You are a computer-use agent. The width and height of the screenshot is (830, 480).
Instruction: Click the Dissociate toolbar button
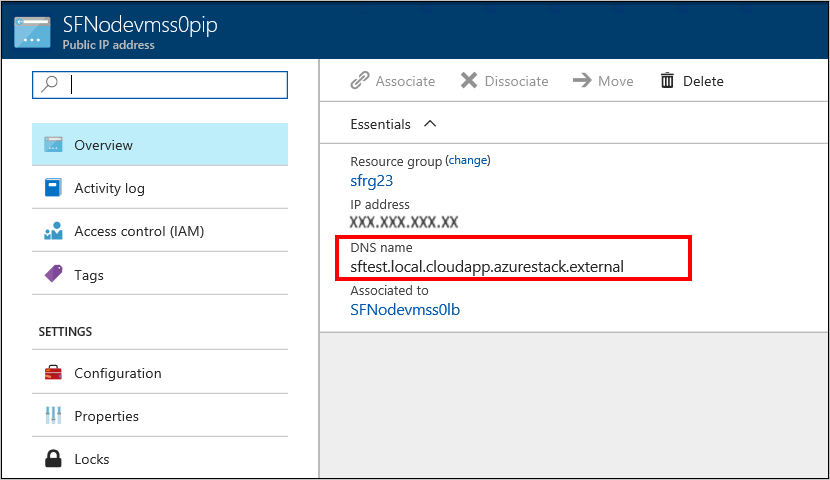pos(504,80)
